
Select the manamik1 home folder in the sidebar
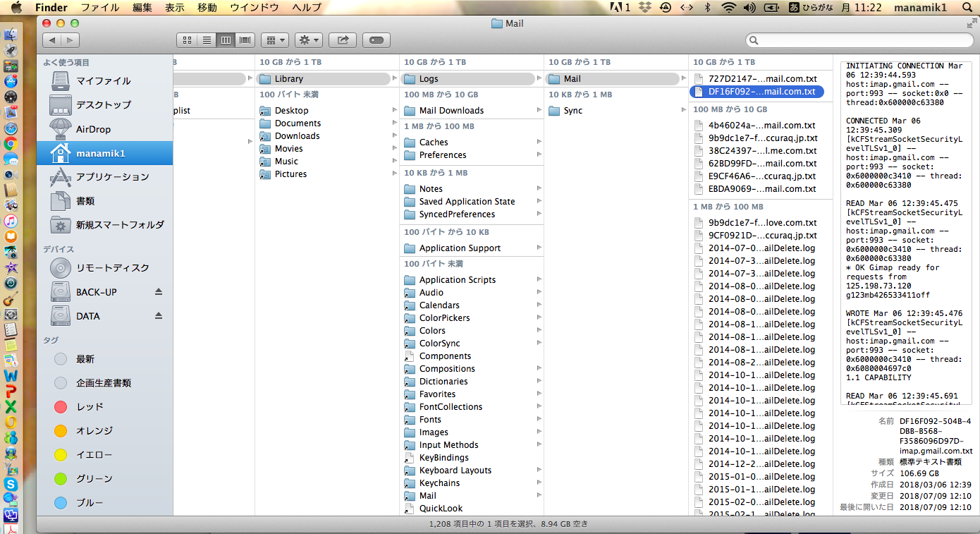click(104, 153)
